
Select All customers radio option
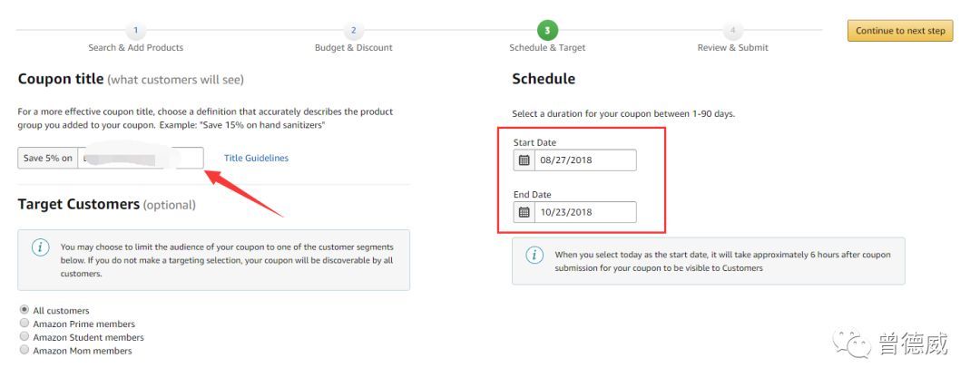coord(24,310)
